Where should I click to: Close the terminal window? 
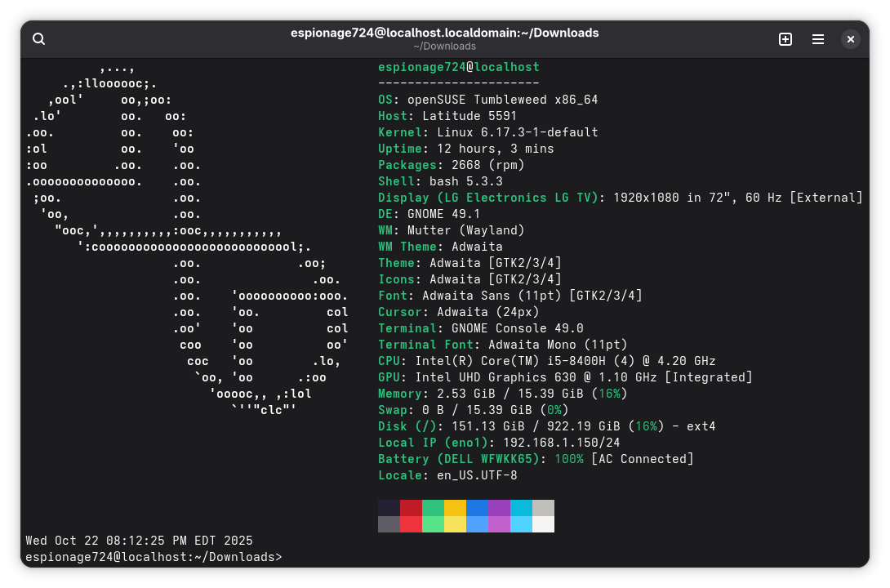tap(850, 39)
